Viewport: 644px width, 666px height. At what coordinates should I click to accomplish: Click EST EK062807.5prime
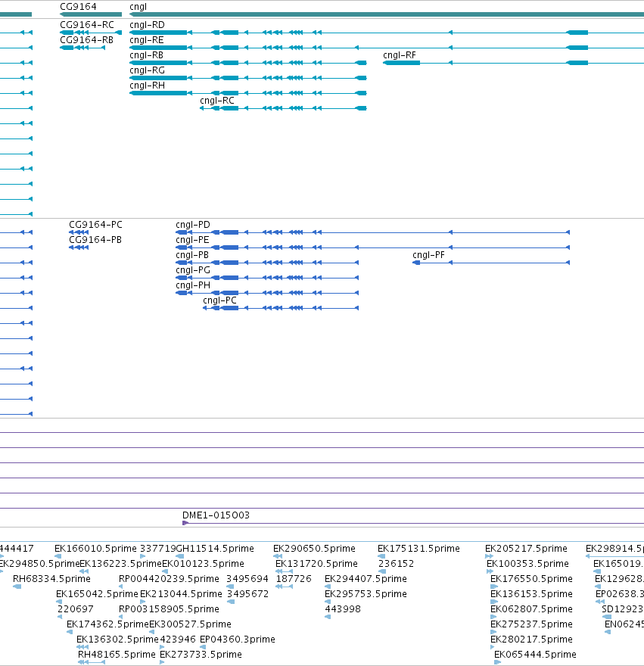531,609
